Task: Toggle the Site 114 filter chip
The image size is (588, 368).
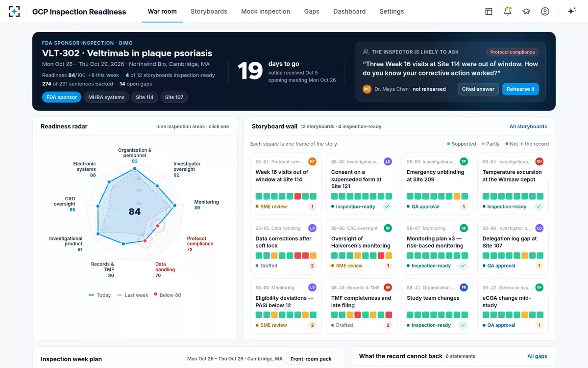Action: tap(145, 97)
